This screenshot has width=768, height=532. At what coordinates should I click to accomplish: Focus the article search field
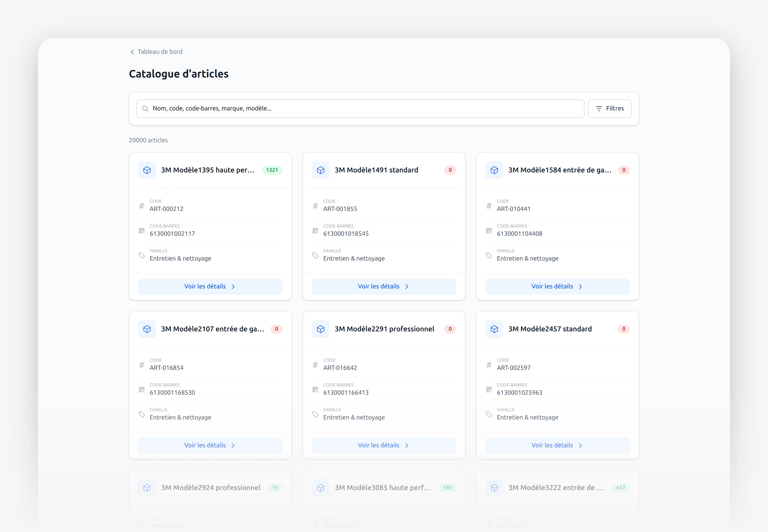(360, 109)
